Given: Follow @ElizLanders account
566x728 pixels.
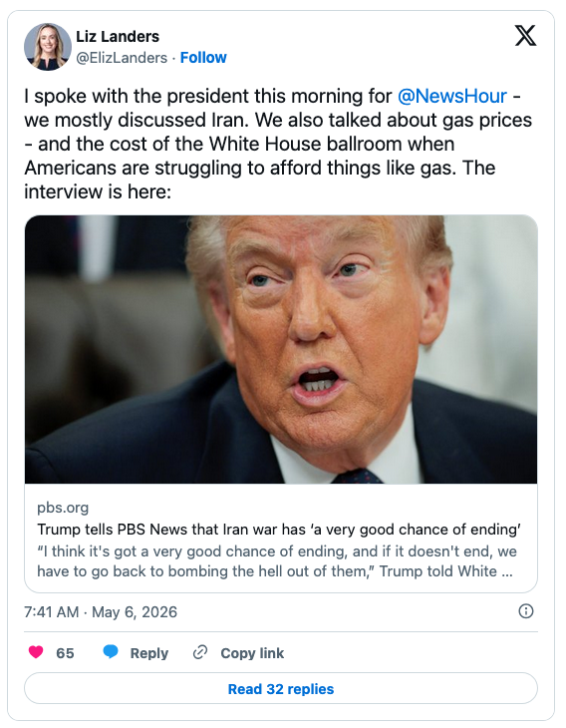Looking at the screenshot, I should 203,58.
